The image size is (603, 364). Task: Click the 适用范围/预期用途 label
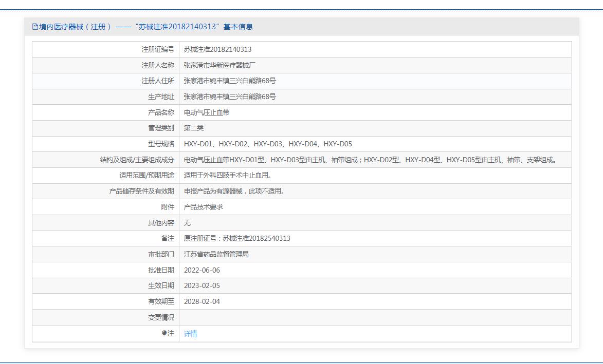click(x=147, y=176)
